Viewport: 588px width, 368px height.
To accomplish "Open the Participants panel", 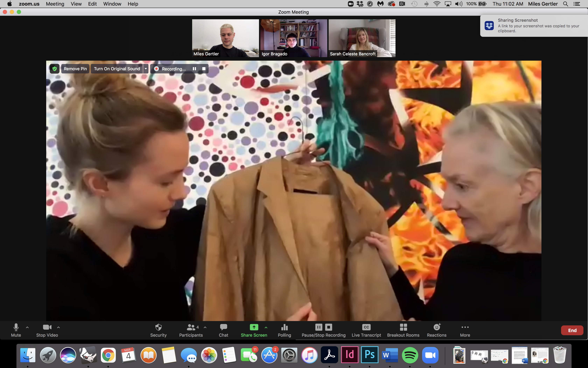I will point(191,330).
